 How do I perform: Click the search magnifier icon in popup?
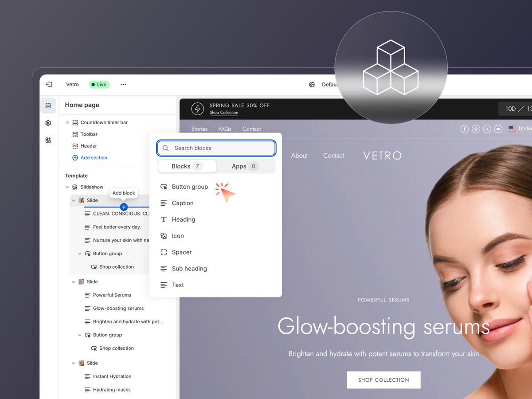[166, 148]
